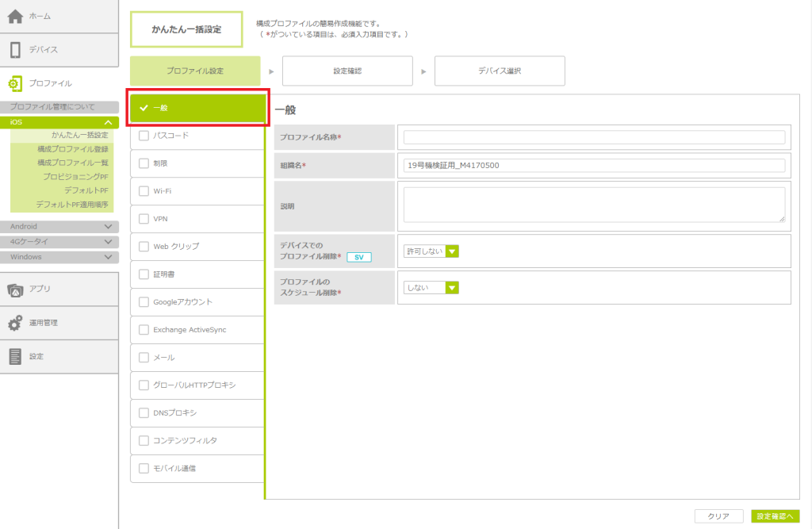The image size is (812, 529).
Task: Check the Wi-Fi checkbox
Action: tap(144, 191)
